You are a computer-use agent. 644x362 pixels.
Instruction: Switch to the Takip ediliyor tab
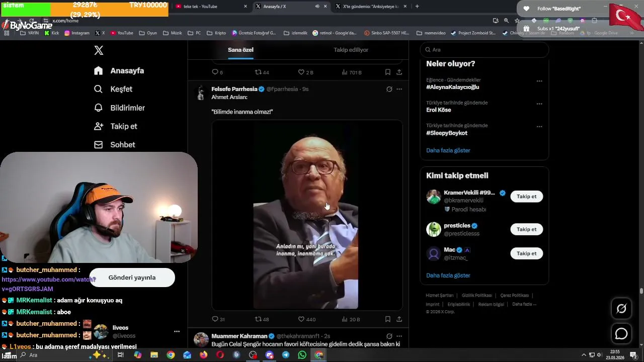point(351,50)
